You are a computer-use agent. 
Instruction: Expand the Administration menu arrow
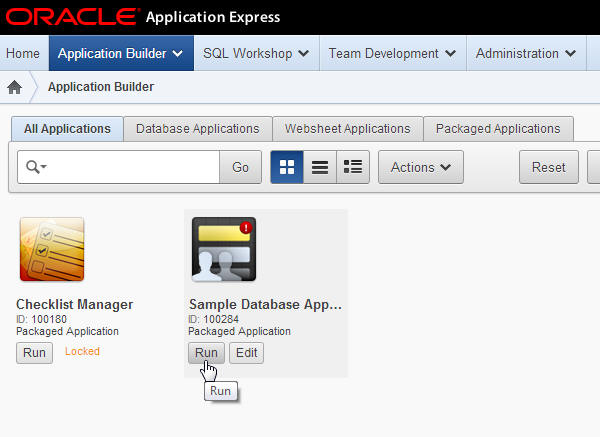[571, 54]
